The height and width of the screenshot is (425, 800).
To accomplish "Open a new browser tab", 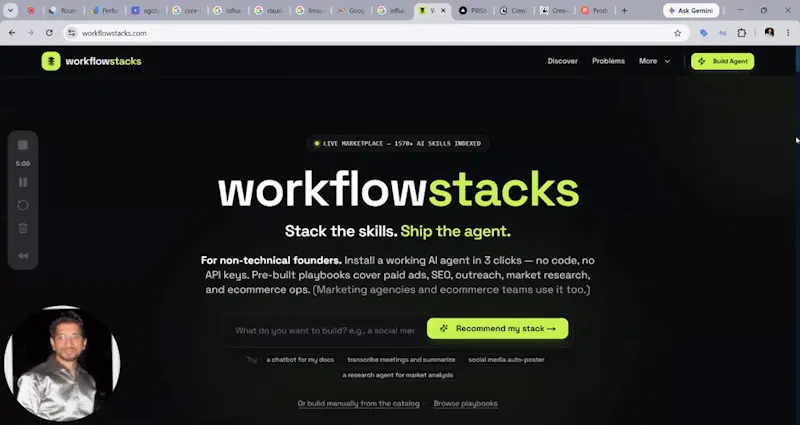I will point(624,10).
